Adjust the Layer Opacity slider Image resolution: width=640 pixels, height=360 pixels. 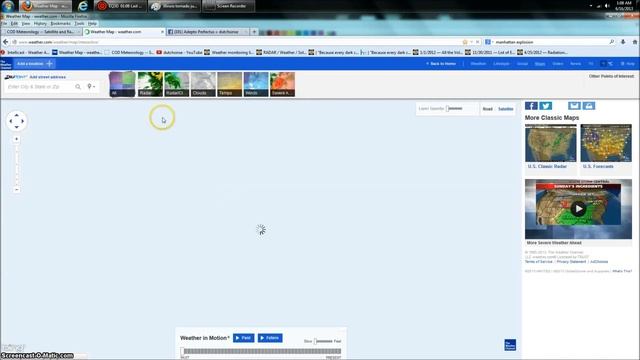(x=455, y=109)
